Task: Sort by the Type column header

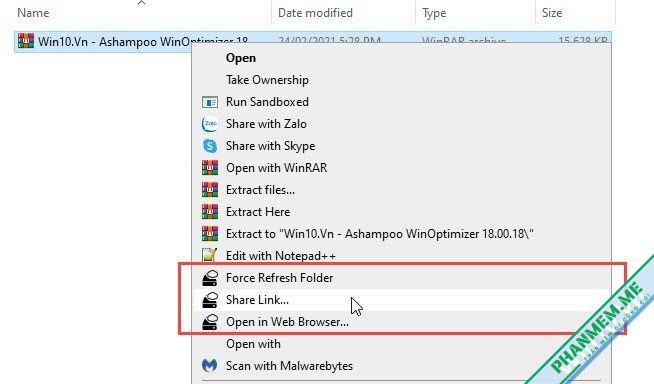Action: [x=434, y=13]
